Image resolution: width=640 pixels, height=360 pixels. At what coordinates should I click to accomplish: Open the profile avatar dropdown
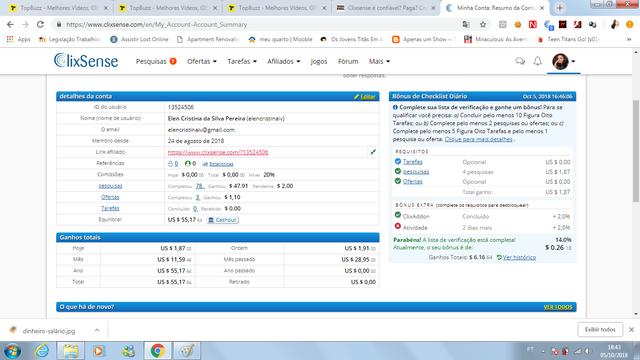coord(564,62)
